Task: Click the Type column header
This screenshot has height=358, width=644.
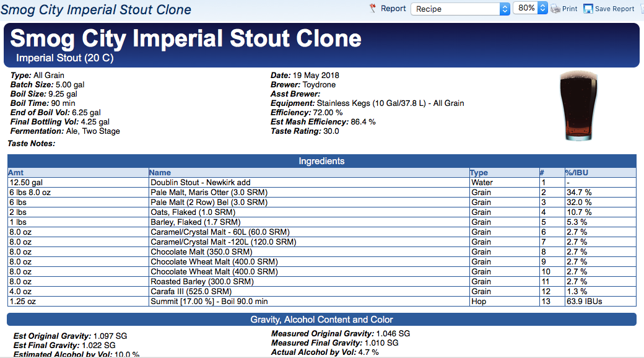Action: point(479,173)
